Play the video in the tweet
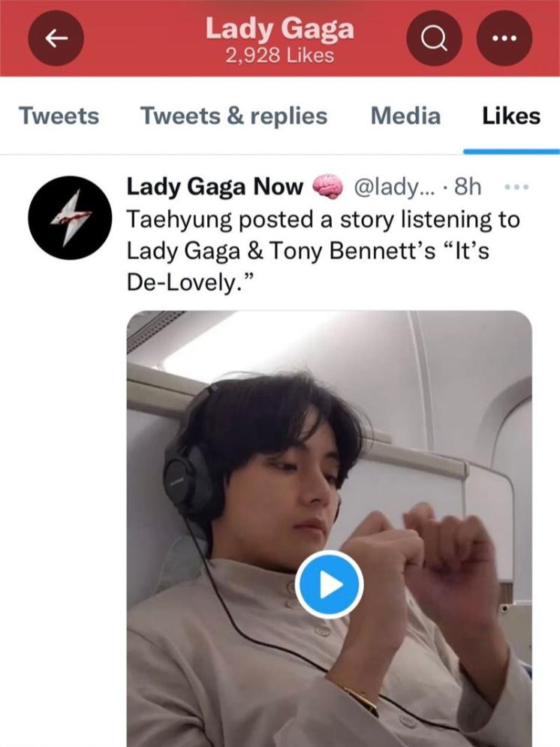 click(x=329, y=585)
